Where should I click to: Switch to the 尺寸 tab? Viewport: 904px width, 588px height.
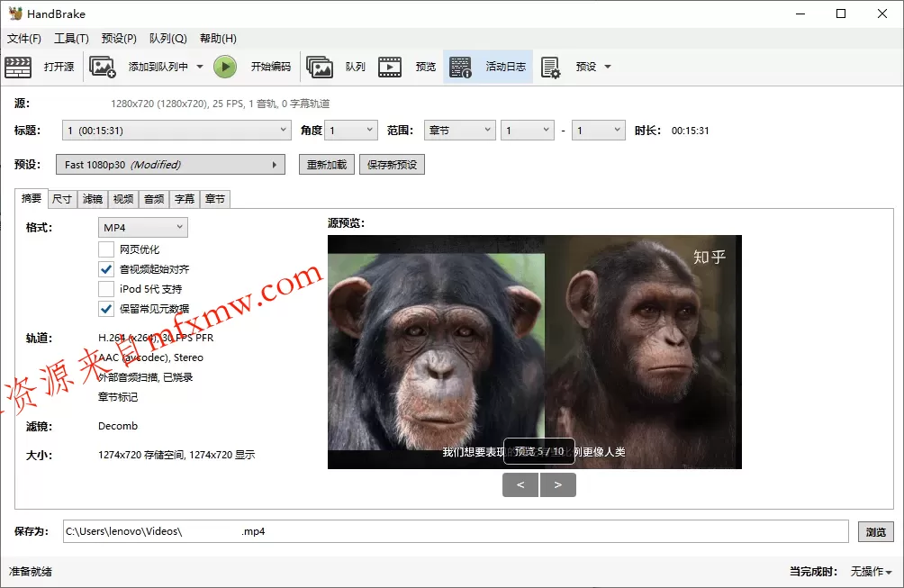62,199
